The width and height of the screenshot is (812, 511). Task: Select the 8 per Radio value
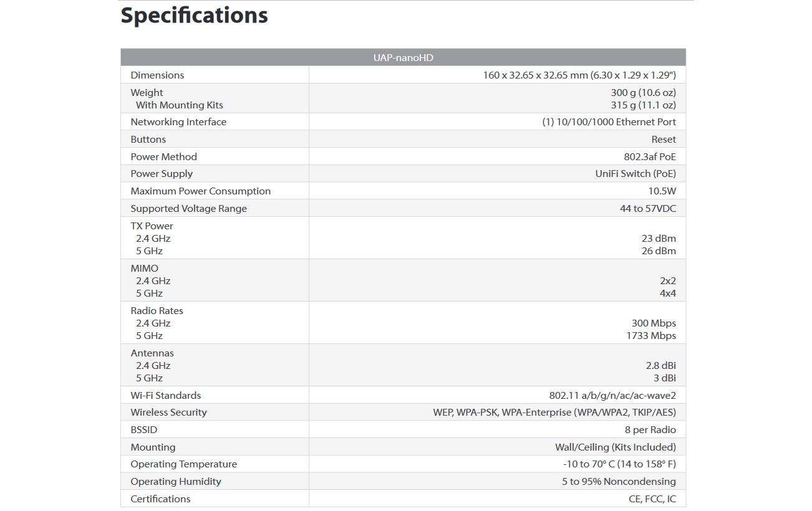(x=650, y=430)
